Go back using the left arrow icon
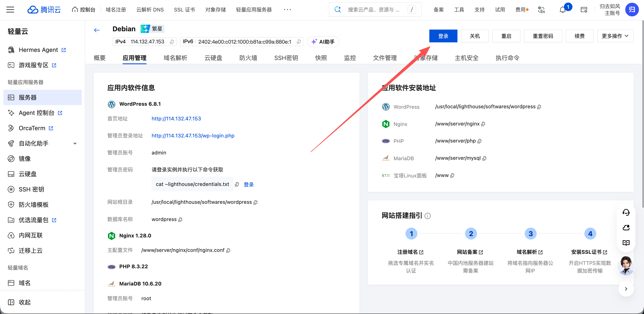 click(x=97, y=30)
